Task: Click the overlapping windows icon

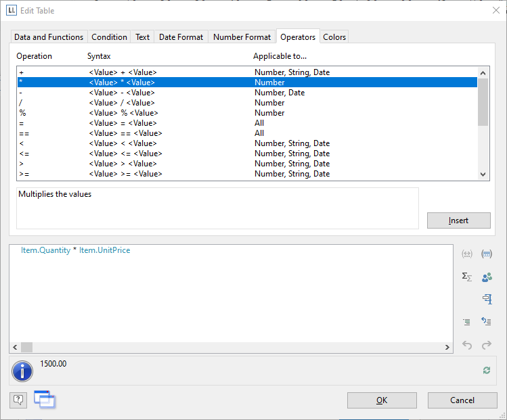Action: click(x=44, y=400)
